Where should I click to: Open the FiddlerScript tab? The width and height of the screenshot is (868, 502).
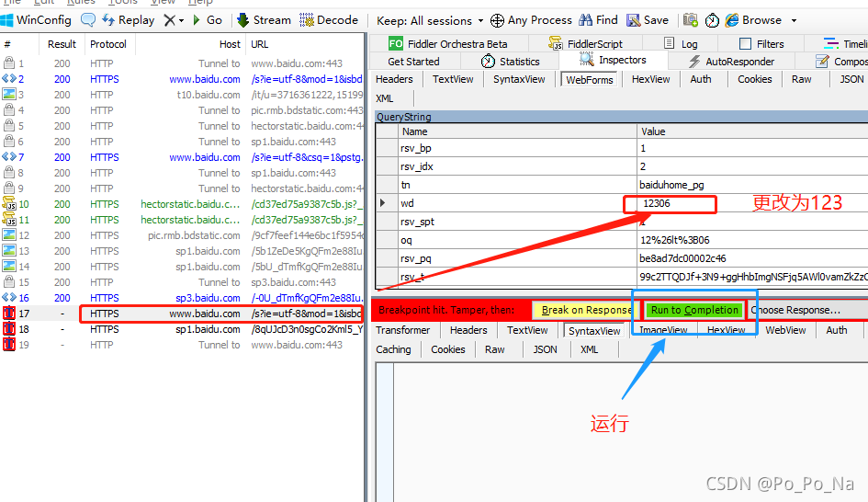click(x=585, y=44)
